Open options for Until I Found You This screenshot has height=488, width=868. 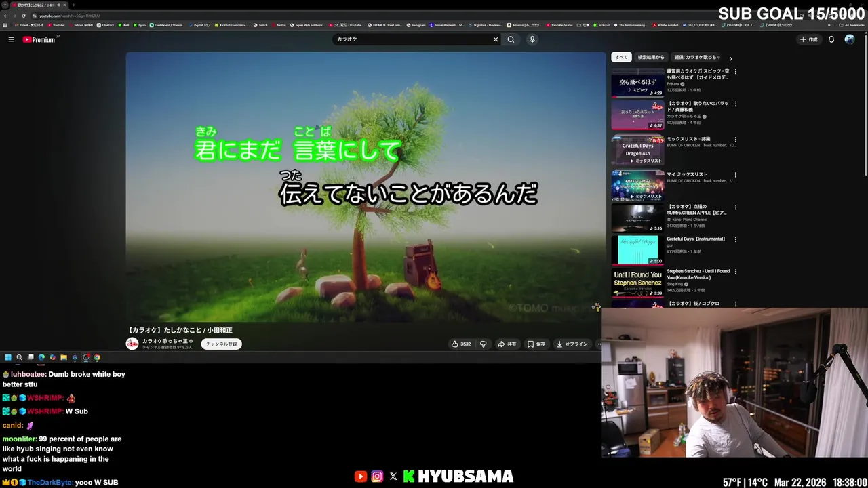pos(736,272)
